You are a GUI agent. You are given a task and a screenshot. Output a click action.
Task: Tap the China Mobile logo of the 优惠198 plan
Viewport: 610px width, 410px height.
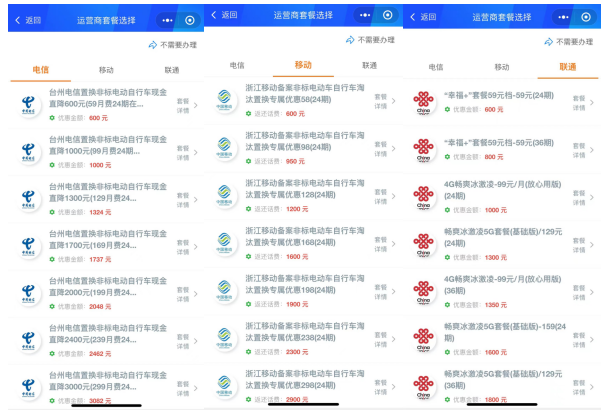(224, 291)
